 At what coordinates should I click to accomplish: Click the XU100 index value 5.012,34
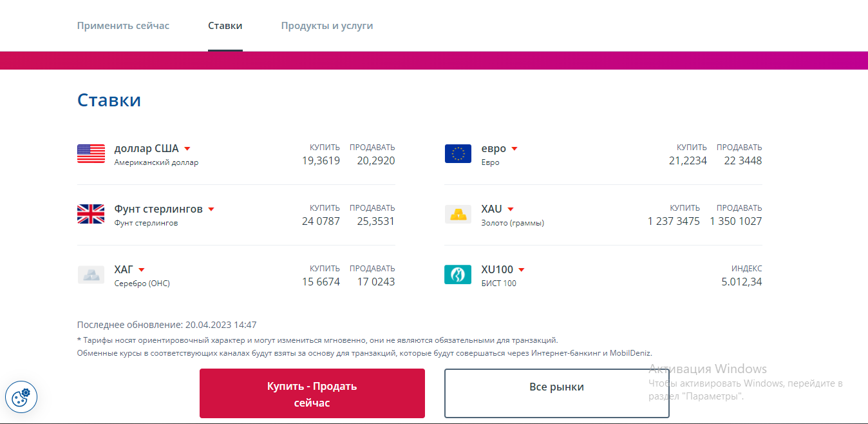coord(741,282)
